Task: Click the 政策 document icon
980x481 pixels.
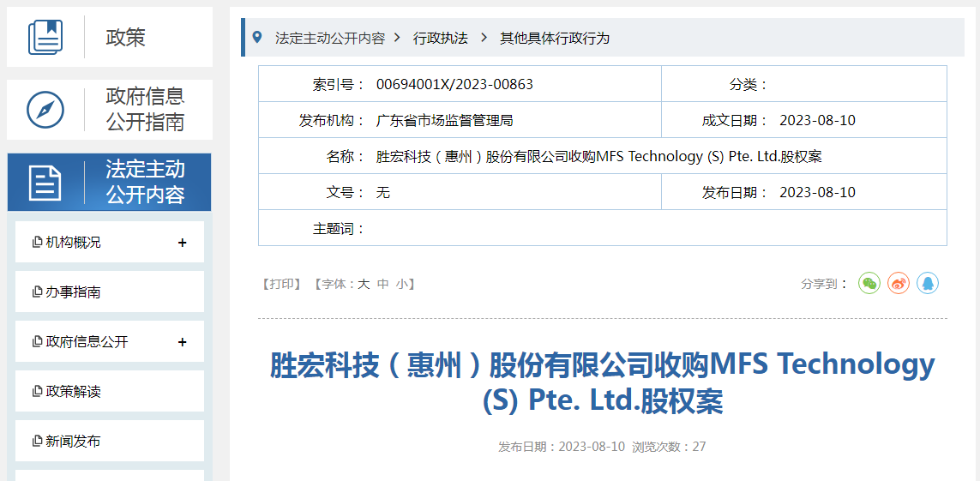Action: click(45, 38)
